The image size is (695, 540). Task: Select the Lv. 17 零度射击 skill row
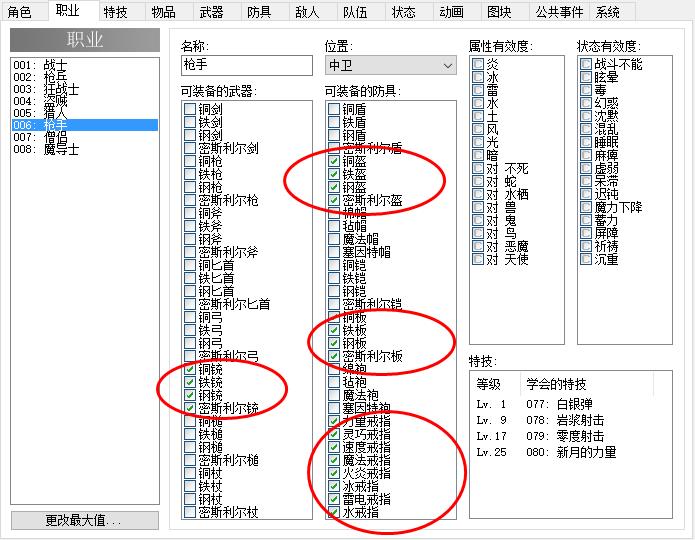571,436
